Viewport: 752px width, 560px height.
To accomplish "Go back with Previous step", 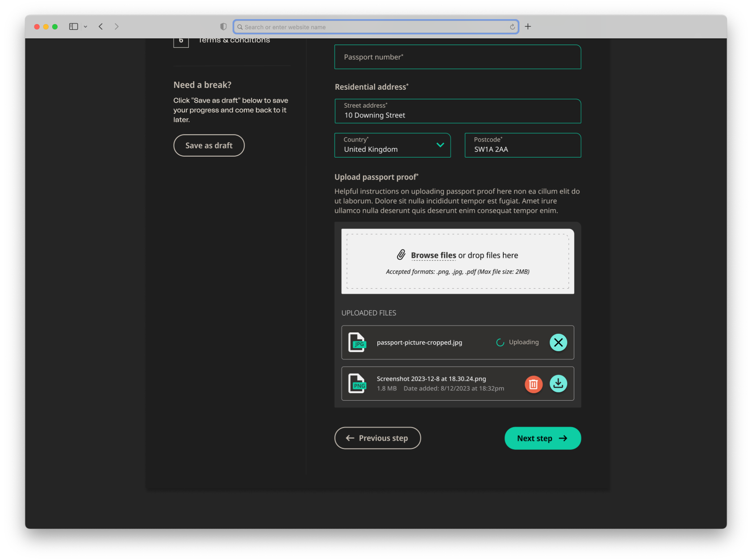I will coord(377,438).
